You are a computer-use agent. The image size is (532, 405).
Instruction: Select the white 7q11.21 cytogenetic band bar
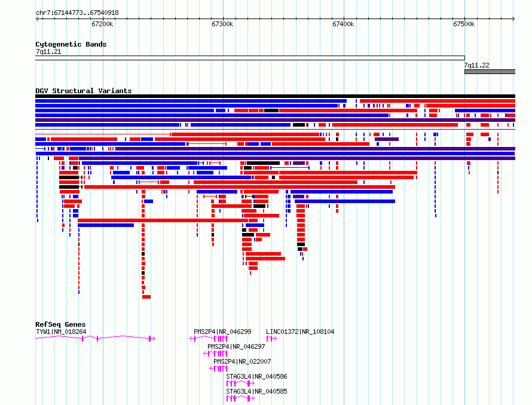[250, 58]
